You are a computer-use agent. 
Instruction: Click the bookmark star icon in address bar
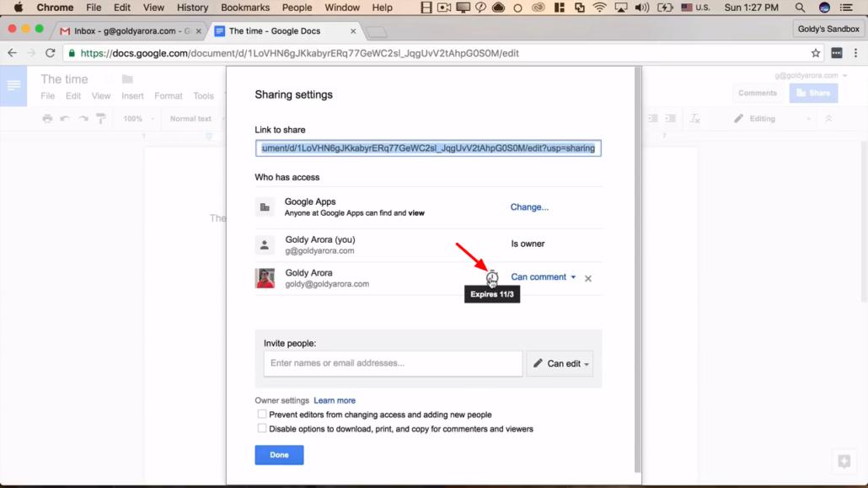point(816,53)
